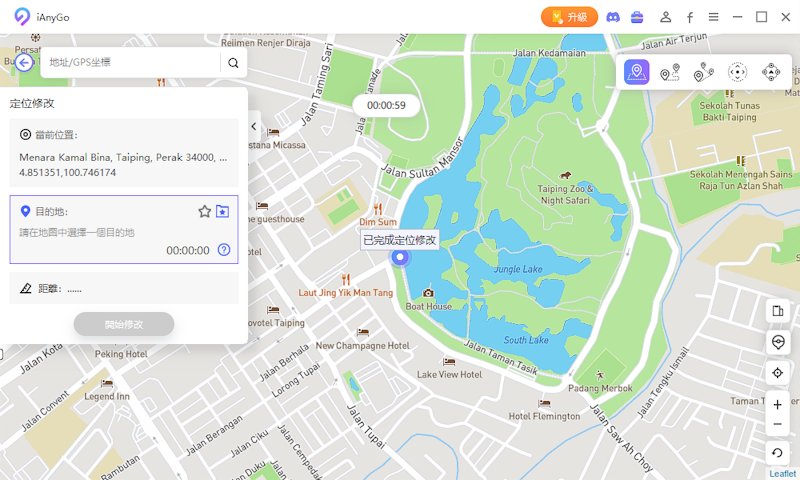Recenter map to current location target
800x480 pixels.
click(778, 373)
